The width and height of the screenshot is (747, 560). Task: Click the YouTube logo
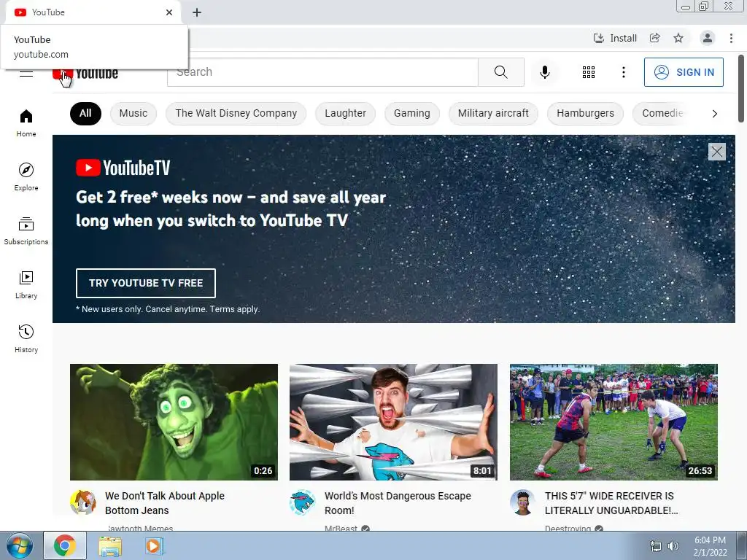tap(85, 74)
